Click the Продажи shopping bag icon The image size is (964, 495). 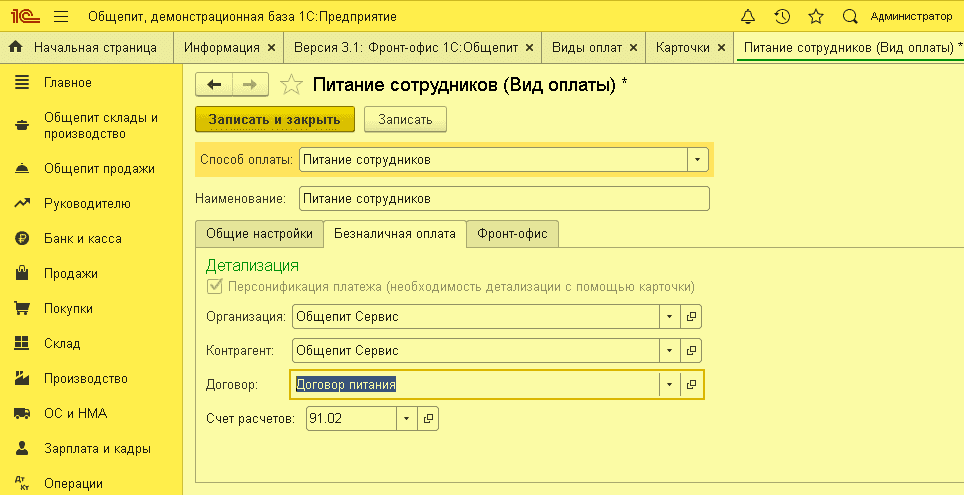22,273
